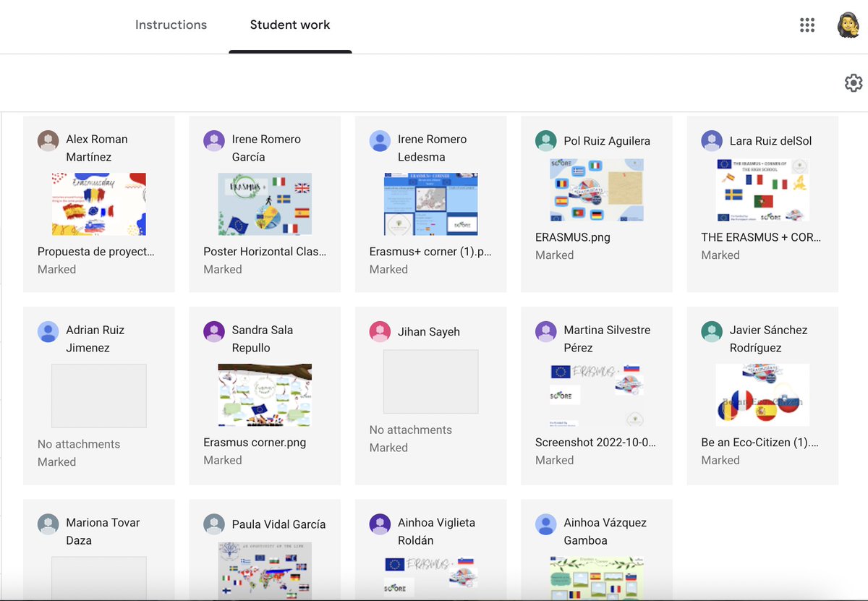Click Martina Silvestre Pérez's profile avatar

(x=546, y=332)
